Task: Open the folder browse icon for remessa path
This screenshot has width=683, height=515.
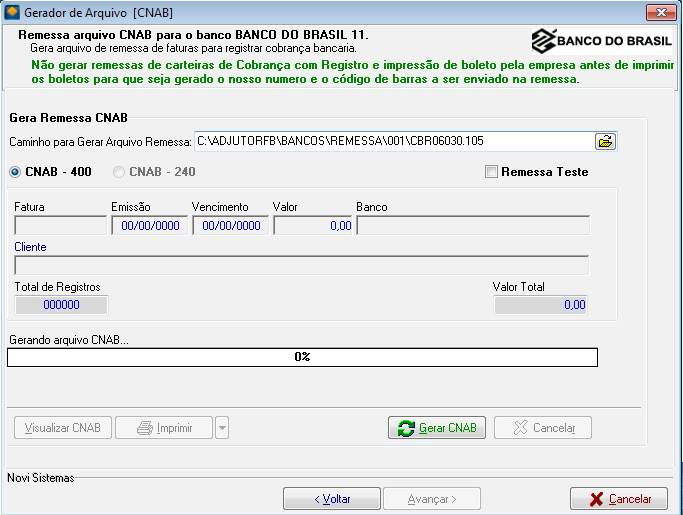Action: pyautogui.click(x=605, y=142)
